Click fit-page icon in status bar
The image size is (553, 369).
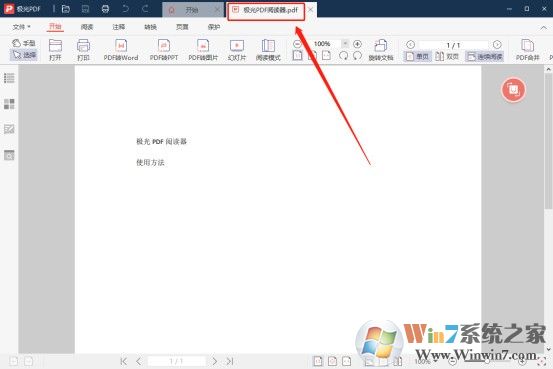tap(332, 361)
